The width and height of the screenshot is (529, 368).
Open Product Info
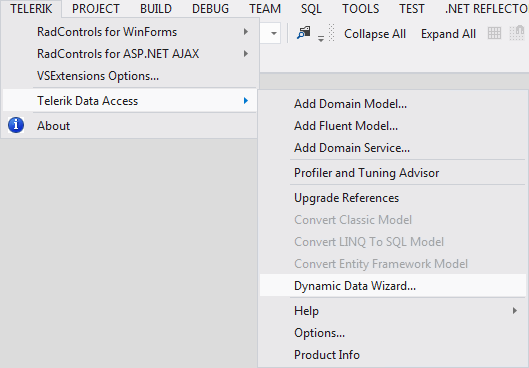(393, 355)
